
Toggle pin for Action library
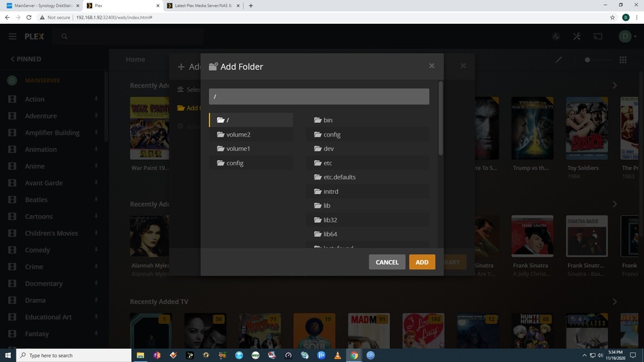coord(96,99)
